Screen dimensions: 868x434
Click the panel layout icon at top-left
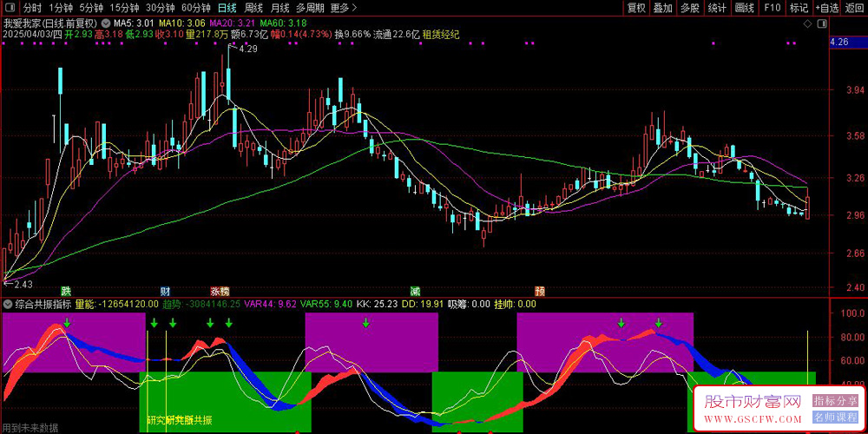9,8
